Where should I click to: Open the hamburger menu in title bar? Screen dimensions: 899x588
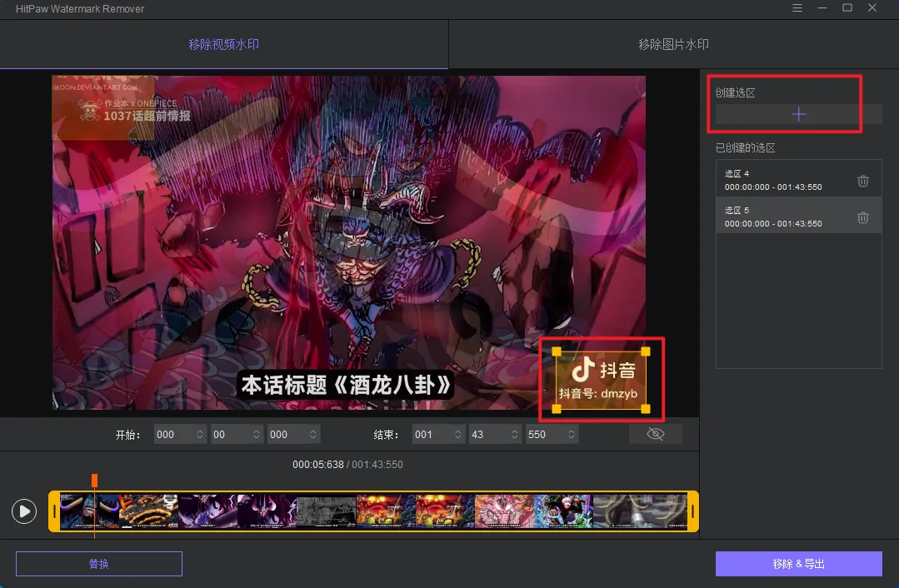click(x=797, y=8)
